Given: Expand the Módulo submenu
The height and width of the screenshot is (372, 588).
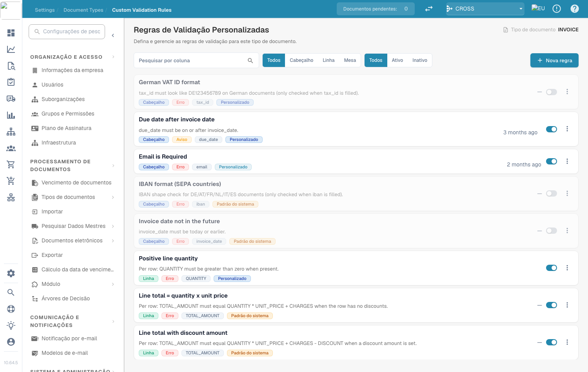Looking at the screenshot, I should coord(113,284).
